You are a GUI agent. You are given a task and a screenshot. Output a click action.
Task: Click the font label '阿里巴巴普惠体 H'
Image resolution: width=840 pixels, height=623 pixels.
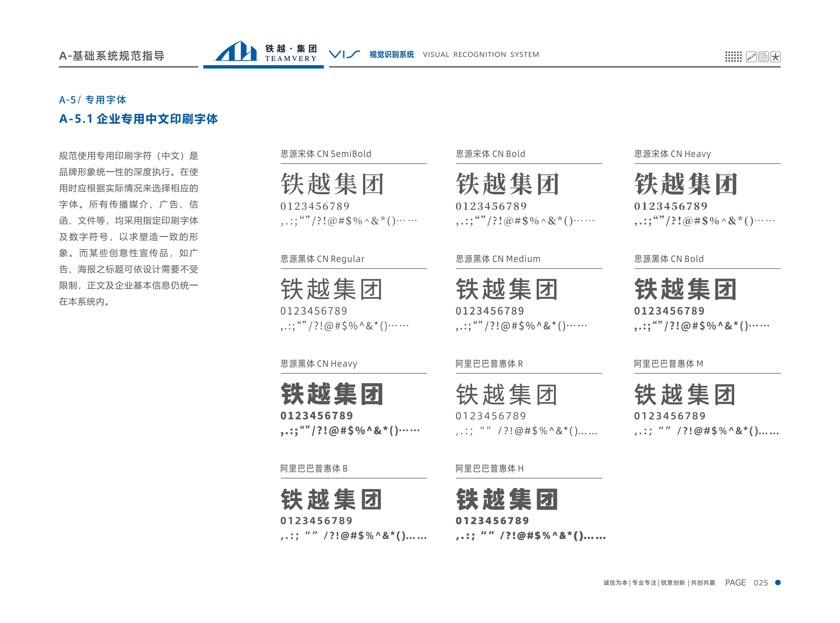pos(490,469)
